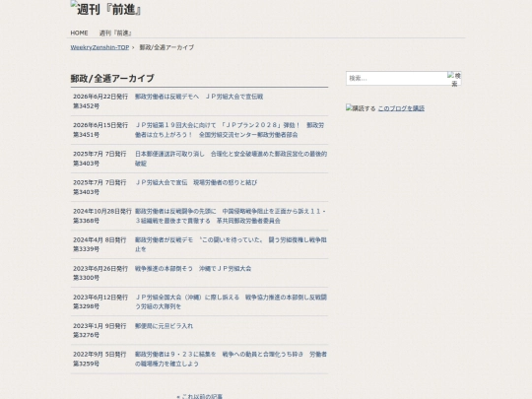Click the 購読する feed icon image
The image size is (532, 399).
tap(361, 108)
